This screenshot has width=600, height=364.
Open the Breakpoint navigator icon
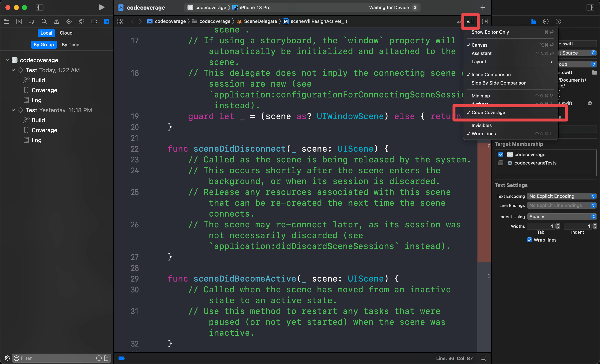tap(94, 21)
